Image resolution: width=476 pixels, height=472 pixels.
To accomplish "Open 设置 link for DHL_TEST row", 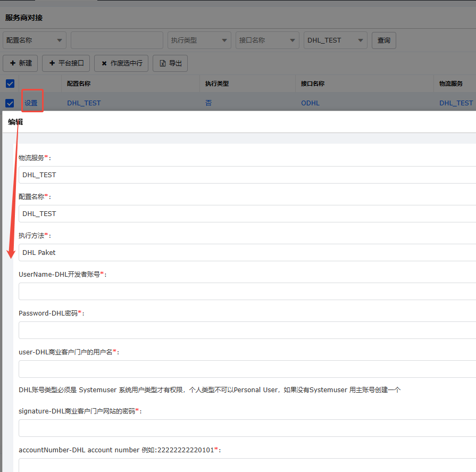I will (x=31, y=103).
